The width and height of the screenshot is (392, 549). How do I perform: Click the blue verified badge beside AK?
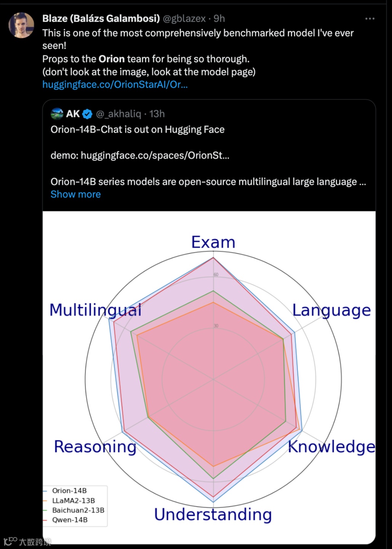[x=87, y=114]
